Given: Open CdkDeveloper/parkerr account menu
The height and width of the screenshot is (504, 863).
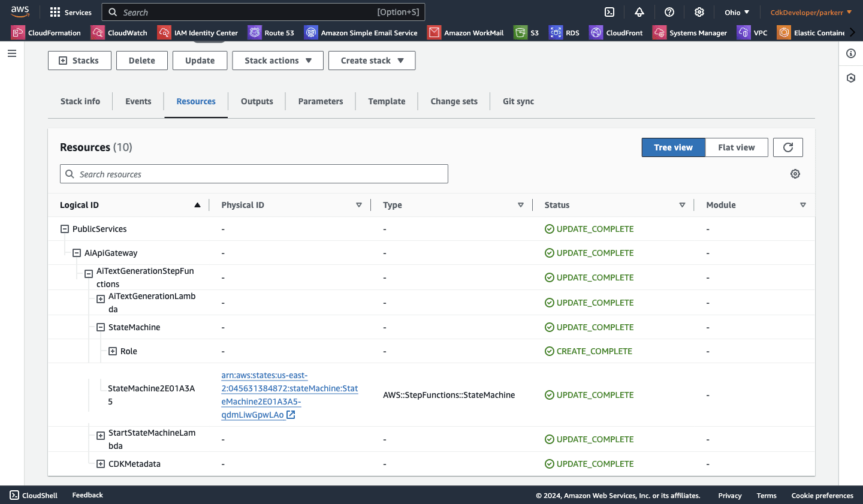Looking at the screenshot, I should 811,12.
